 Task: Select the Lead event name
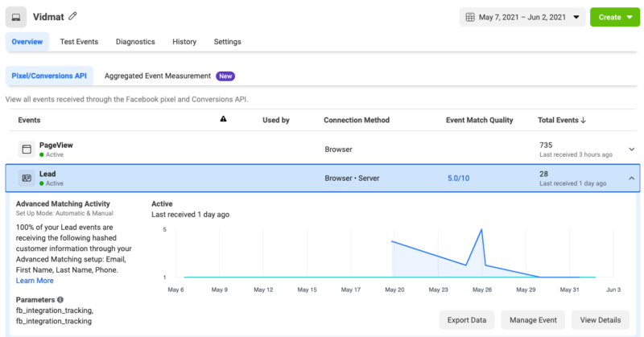point(47,174)
